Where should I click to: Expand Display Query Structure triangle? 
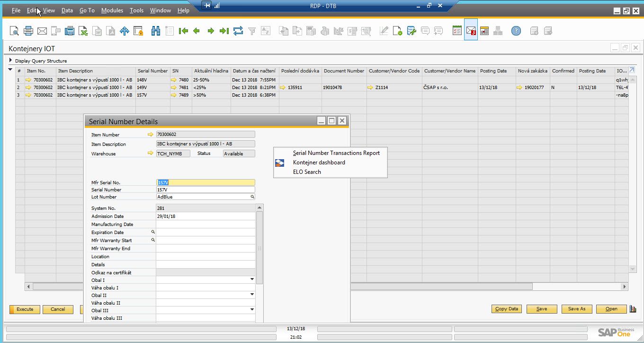click(x=11, y=61)
